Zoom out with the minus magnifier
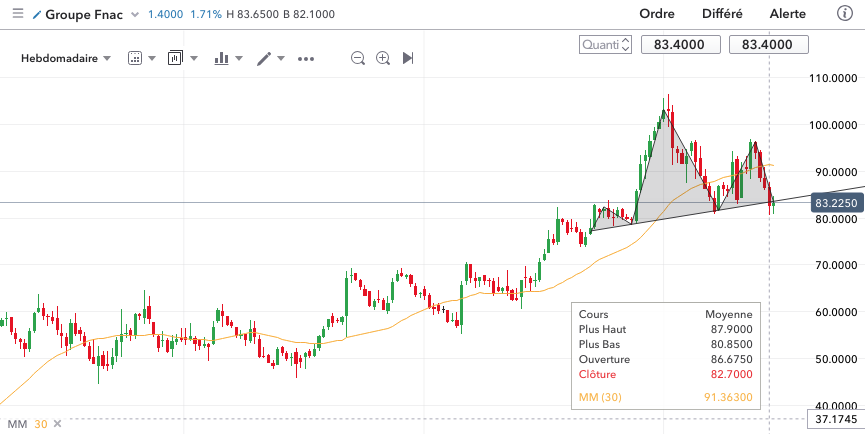Image resolution: width=865 pixels, height=434 pixels. (x=358, y=58)
